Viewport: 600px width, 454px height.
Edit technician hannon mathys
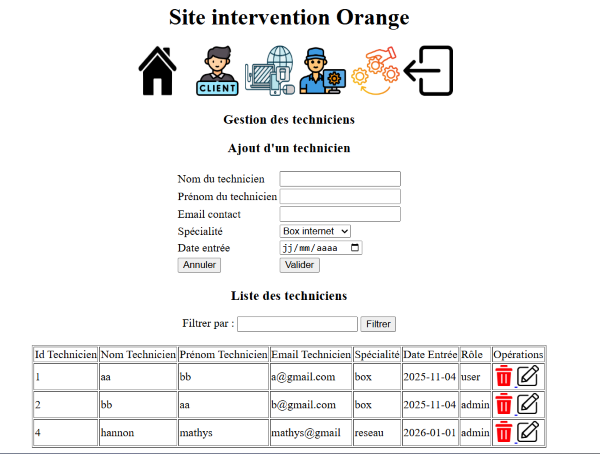click(x=528, y=432)
